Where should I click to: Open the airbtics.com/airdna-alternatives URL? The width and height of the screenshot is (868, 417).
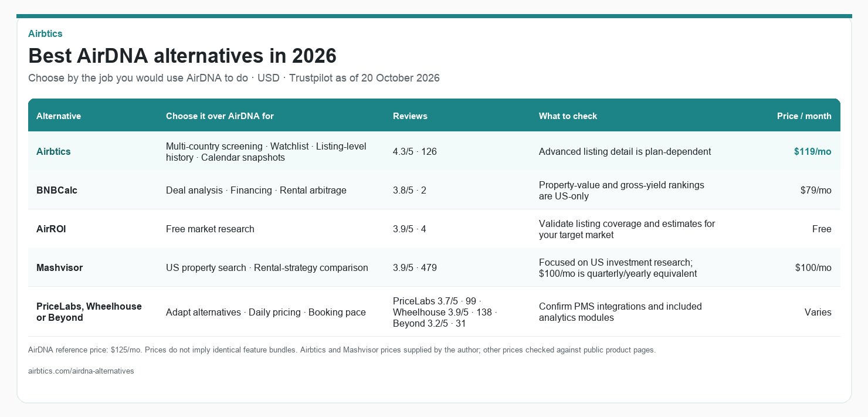[81, 371]
